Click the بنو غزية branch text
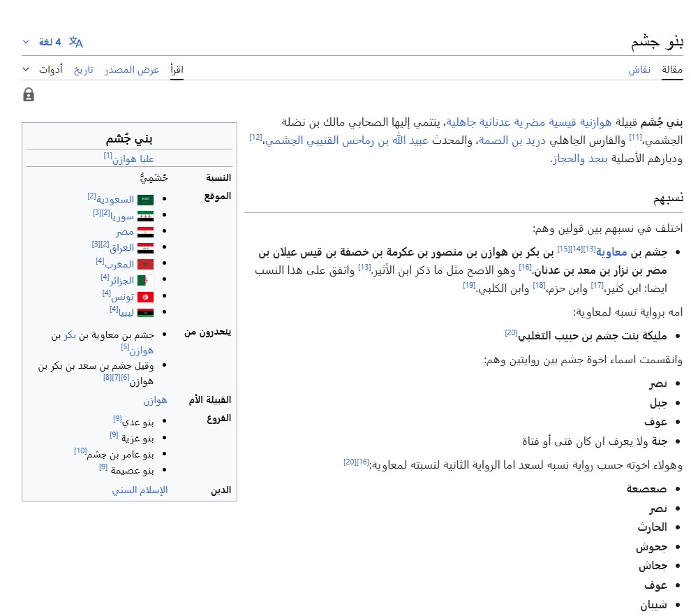The width and height of the screenshot is (691, 616). coord(138,439)
